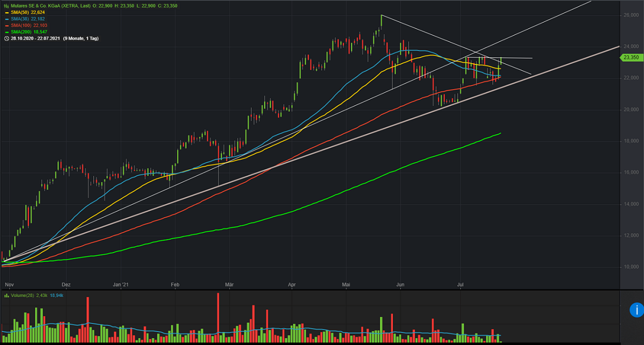
Task: Click the 24,000 price axis label
Action: [x=630, y=47]
